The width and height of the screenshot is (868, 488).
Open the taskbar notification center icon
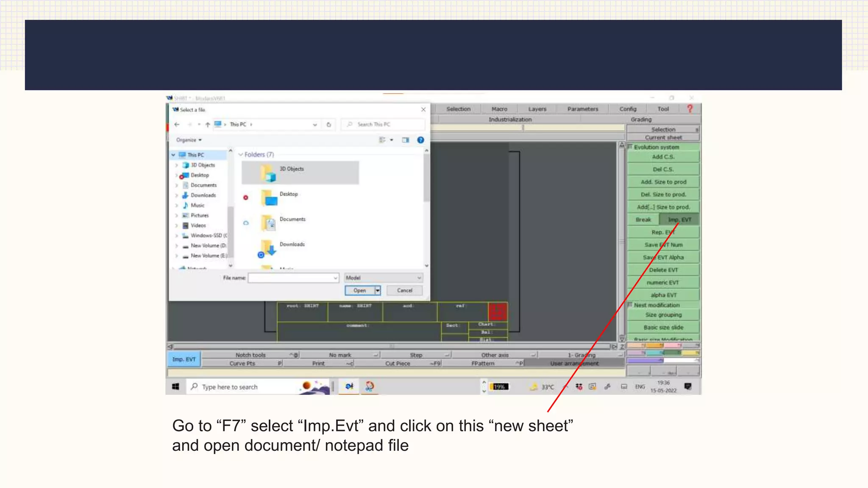click(x=688, y=386)
